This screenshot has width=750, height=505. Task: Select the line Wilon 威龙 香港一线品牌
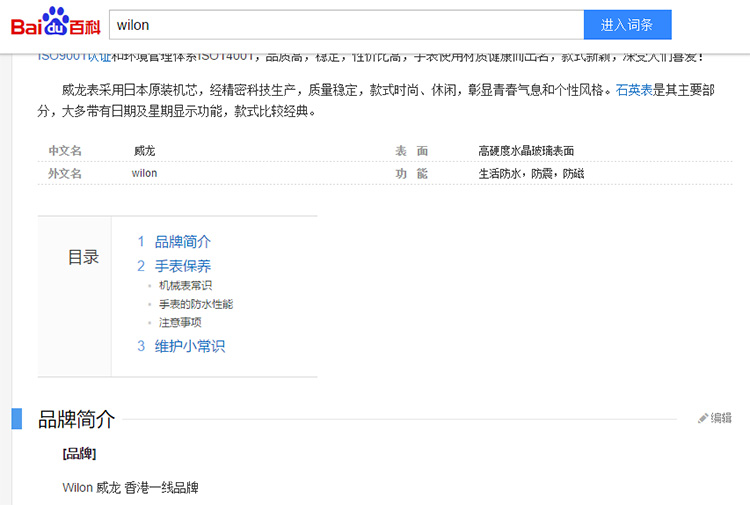[x=131, y=488]
